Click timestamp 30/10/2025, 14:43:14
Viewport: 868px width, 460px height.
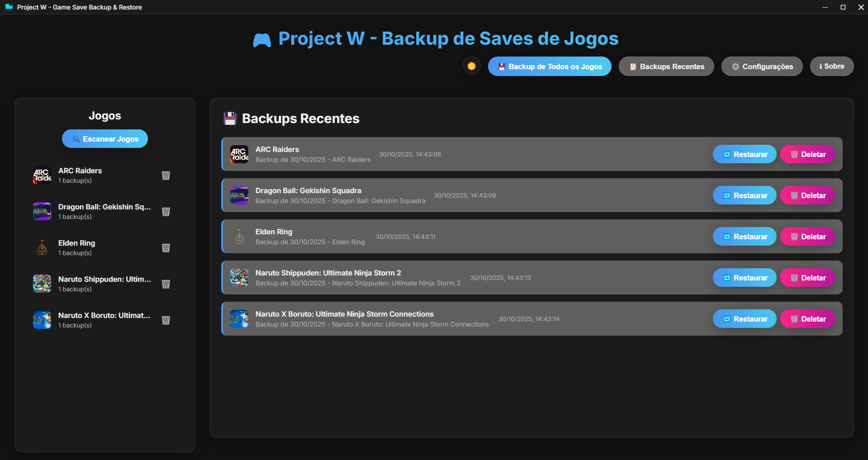[x=529, y=319]
